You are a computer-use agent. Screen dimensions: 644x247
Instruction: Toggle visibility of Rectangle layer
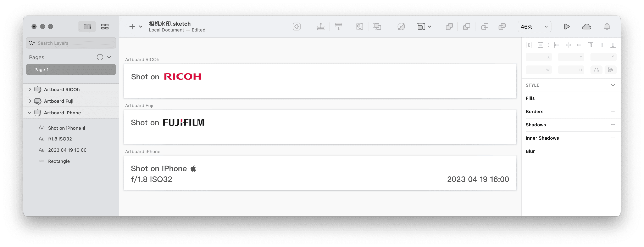(111, 161)
